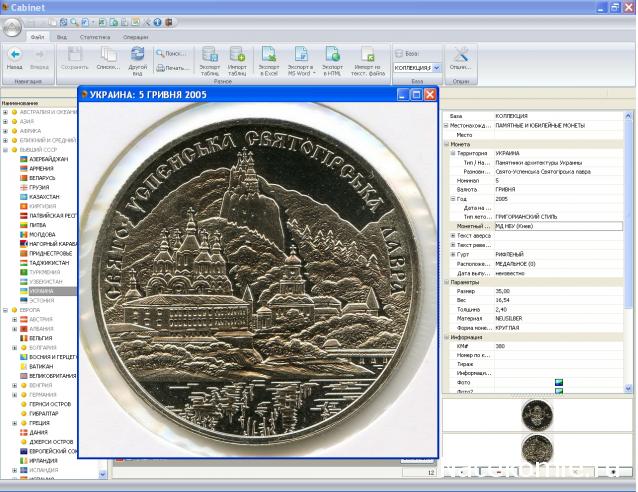Switch to the Статистика ribbon tab
Viewport: 638px width, 492px height.
click(94, 37)
